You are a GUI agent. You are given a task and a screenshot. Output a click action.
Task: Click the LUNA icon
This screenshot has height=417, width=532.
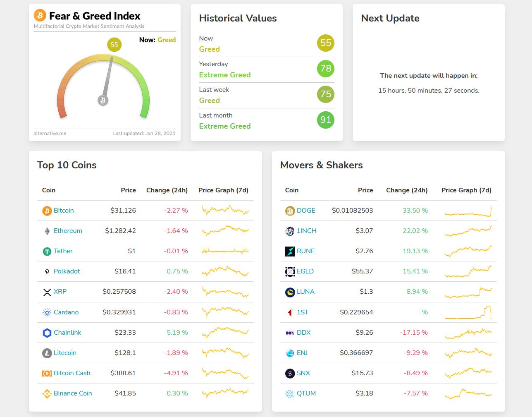290,292
